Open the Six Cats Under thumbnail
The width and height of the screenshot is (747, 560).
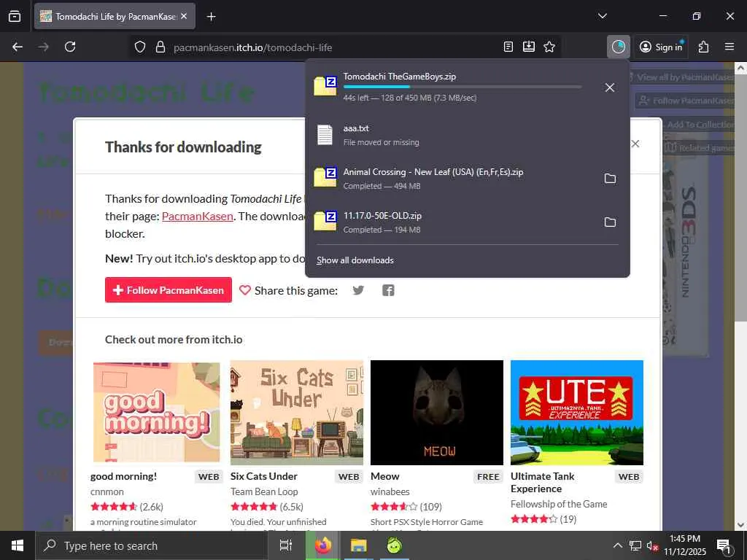point(297,413)
